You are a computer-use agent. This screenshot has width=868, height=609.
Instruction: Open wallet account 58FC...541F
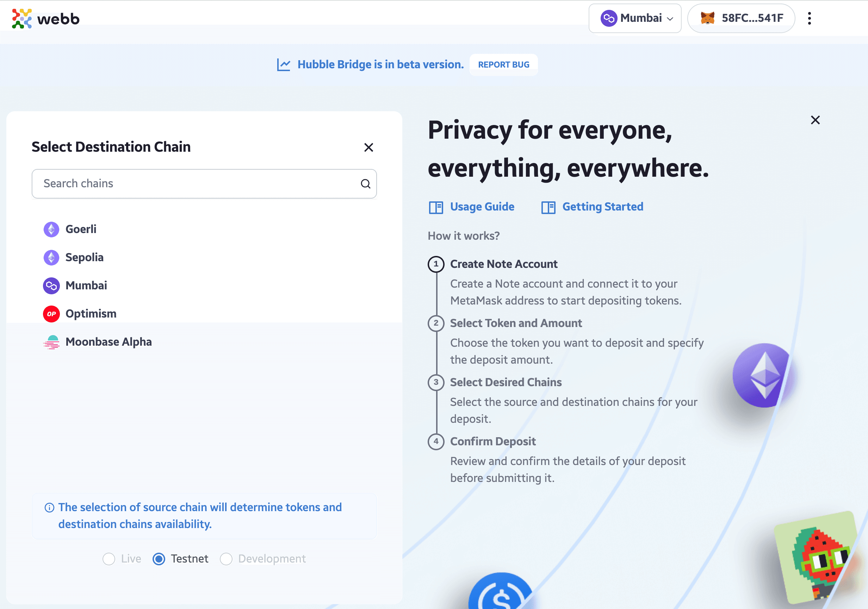741,18
